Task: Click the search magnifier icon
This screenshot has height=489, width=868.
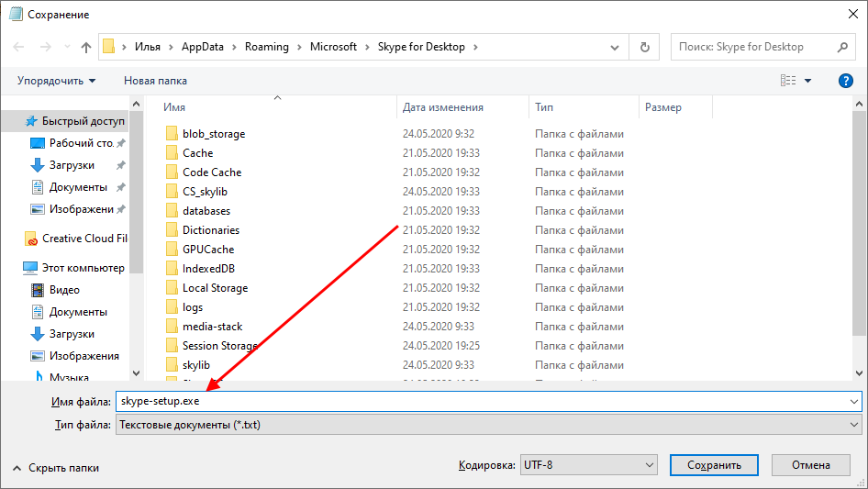Action: [x=843, y=47]
